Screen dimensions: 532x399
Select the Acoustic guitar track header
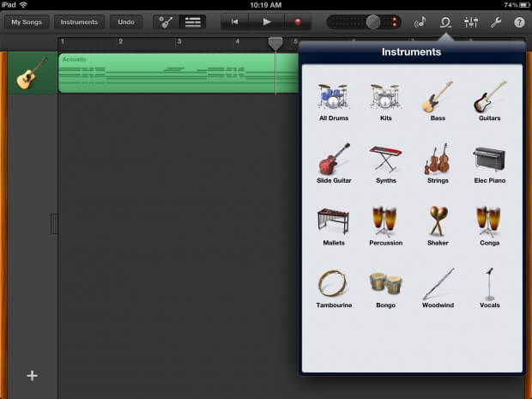coord(33,73)
